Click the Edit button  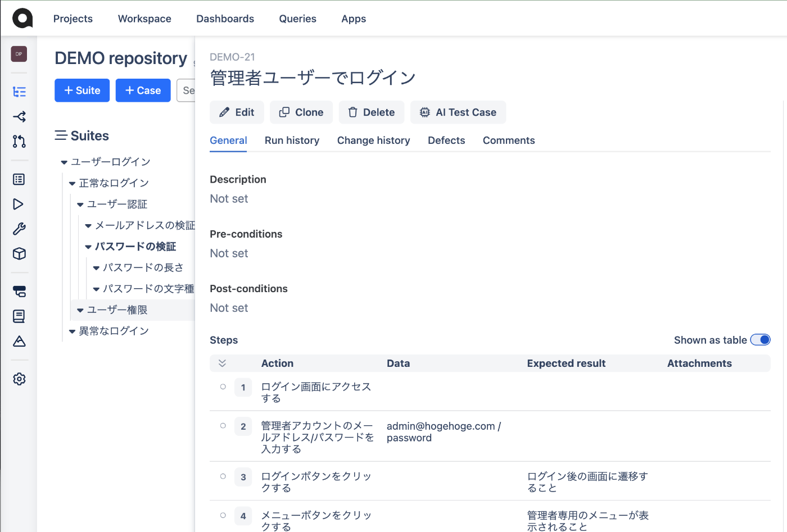tap(237, 112)
